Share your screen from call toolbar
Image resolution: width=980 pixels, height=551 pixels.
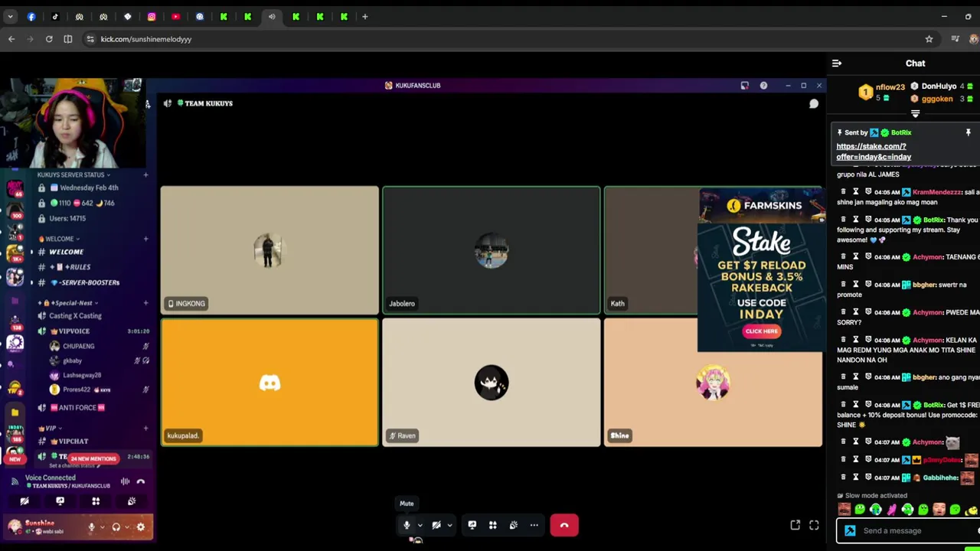point(472,525)
